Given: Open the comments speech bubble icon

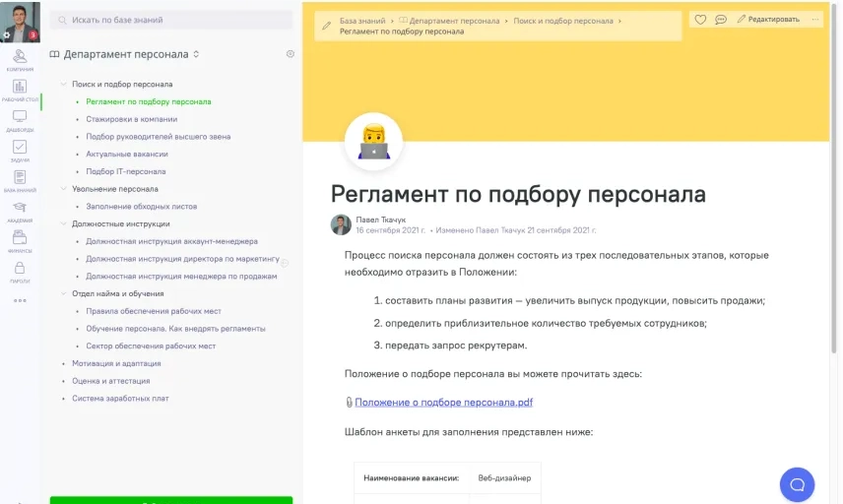Looking at the screenshot, I should pos(721,20).
